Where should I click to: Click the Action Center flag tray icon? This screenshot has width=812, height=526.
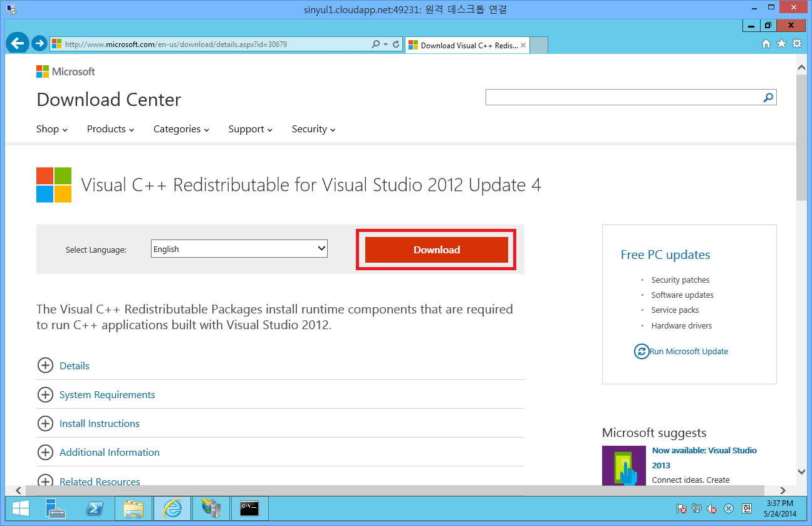(x=682, y=508)
